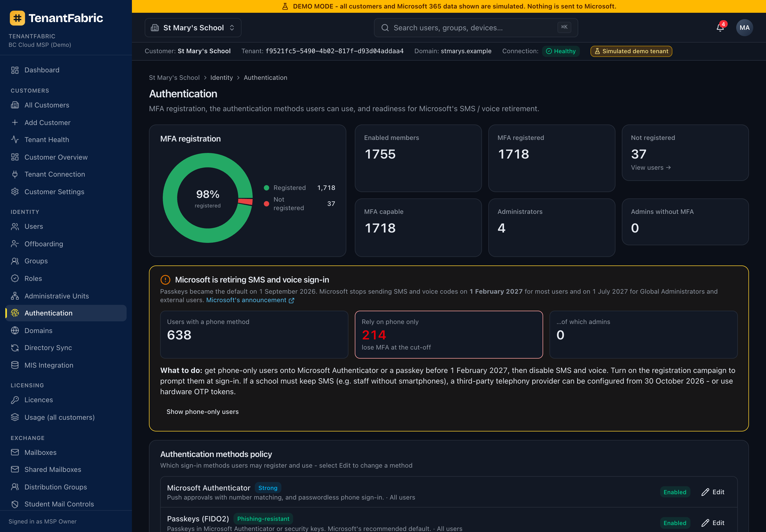Click the Users people icon
The width and height of the screenshot is (766, 532).
15,226
